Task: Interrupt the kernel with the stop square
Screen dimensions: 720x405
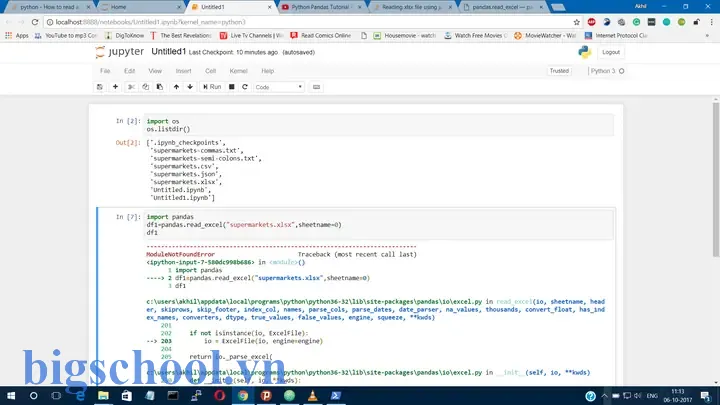Action: (231, 87)
